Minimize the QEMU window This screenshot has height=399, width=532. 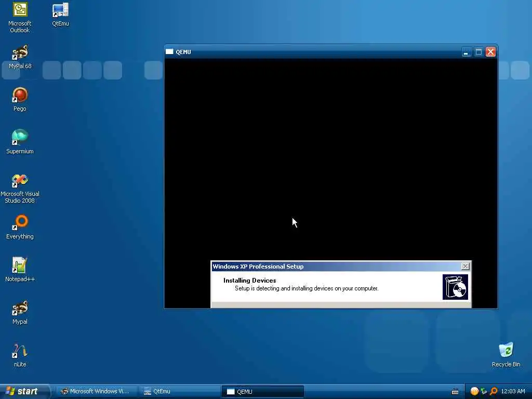click(x=467, y=52)
